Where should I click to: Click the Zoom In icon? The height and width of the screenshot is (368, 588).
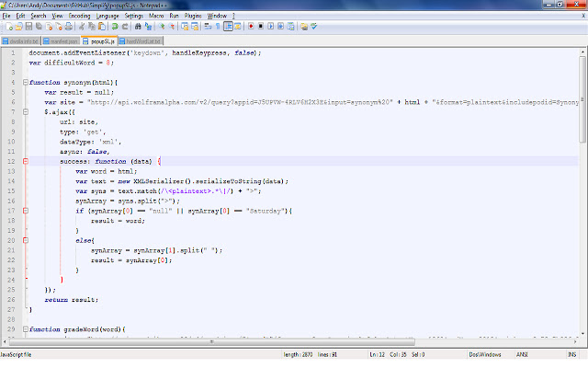click(162, 27)
